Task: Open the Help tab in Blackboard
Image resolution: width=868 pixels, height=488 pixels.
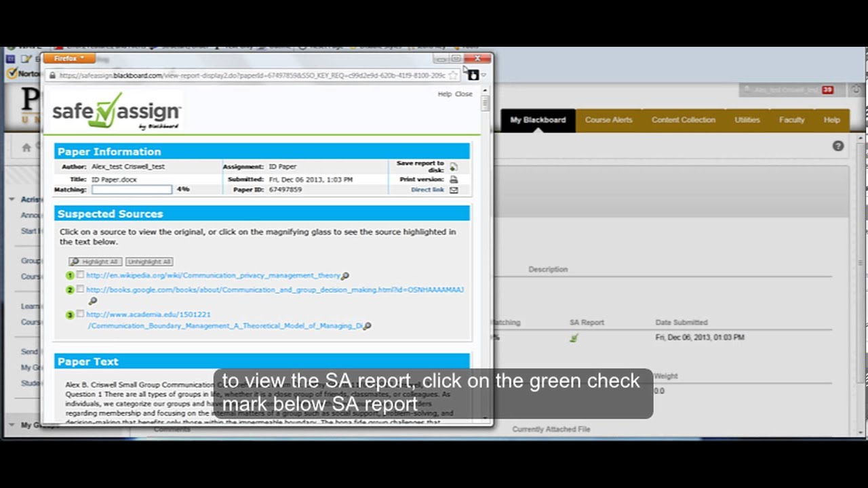Action: click(831, 120)
